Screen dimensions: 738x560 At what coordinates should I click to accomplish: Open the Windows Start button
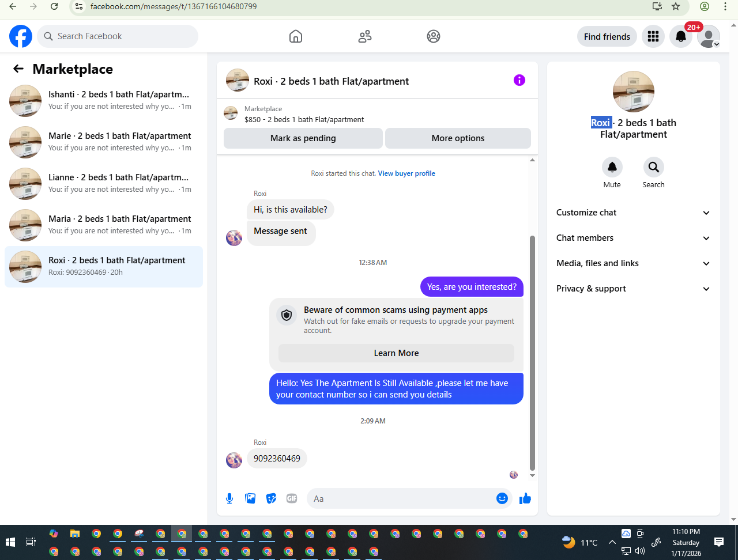[x=10, y=542]
